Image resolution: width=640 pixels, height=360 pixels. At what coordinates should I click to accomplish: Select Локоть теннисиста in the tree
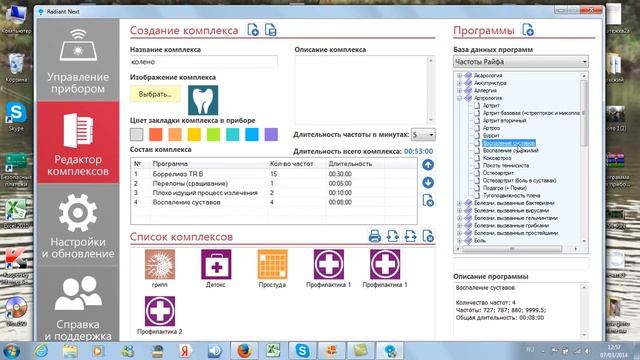click(x=506, y=165)
